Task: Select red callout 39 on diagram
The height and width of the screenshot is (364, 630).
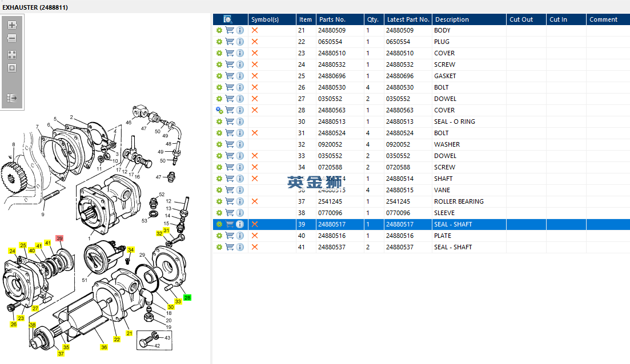Action: tap(59, 238)
